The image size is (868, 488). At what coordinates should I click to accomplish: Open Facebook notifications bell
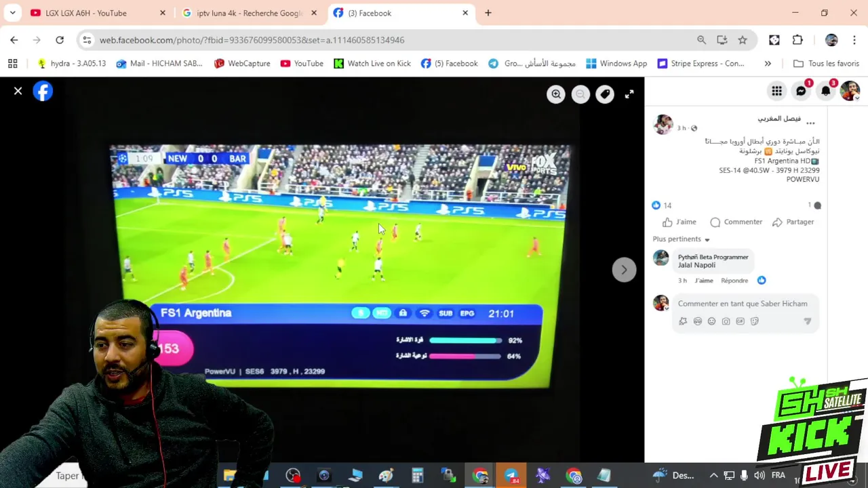tap(825, 91)
